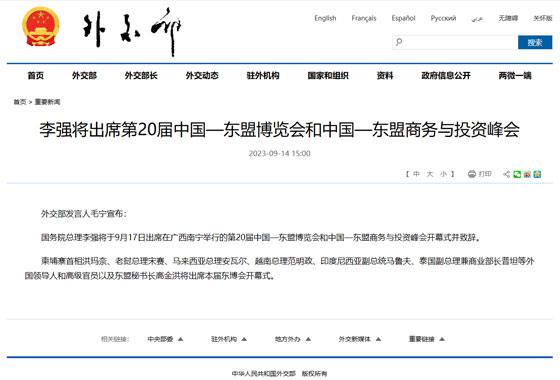The height and width of the screenshot is (380, 560).
Task: Open the 无障碍 accessibility link
Action: [x=508, y=18]
